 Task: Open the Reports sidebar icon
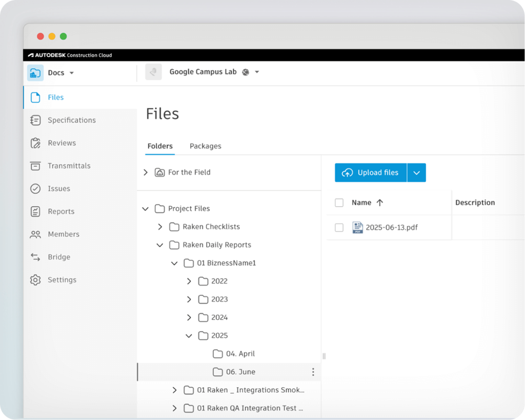[35, 211]
